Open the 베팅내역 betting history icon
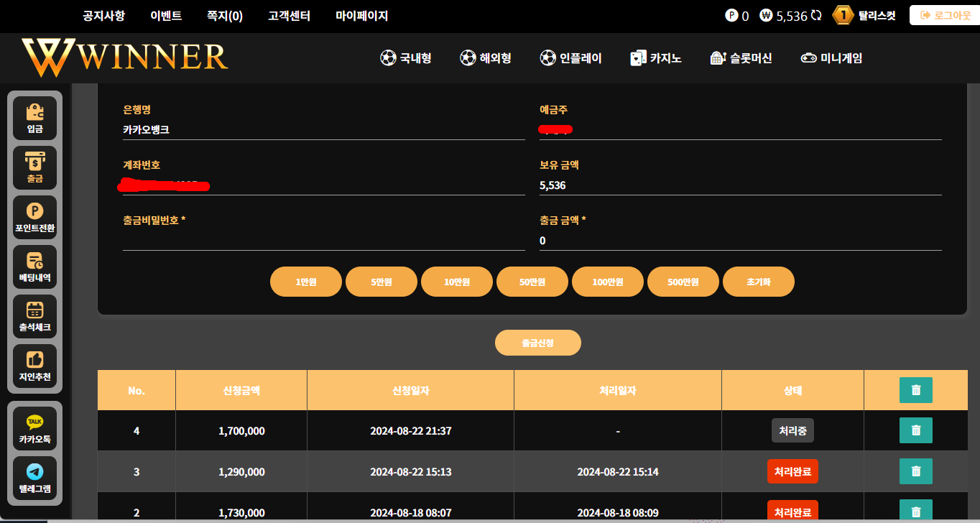 pyautogui.click(x=34, y=267)
